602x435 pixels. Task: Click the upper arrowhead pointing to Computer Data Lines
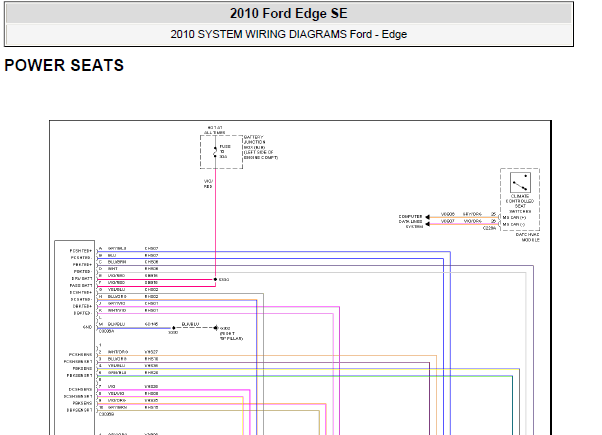point(427,217)
